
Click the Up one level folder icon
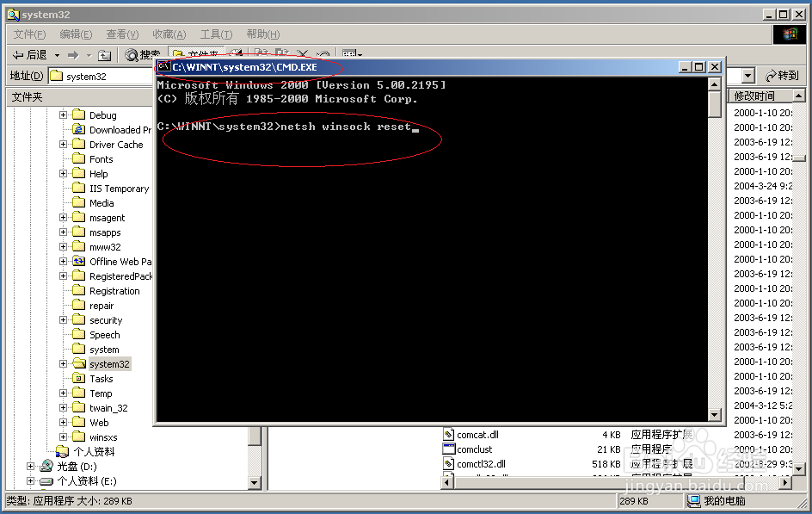click(102, 54)
